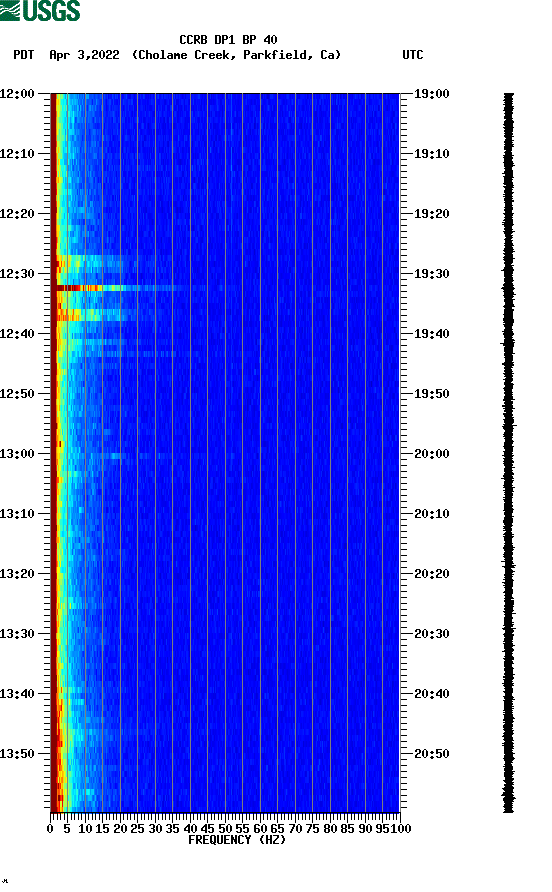
Task: Click the 13:30 PDT time label
Action: pos(18,634)
